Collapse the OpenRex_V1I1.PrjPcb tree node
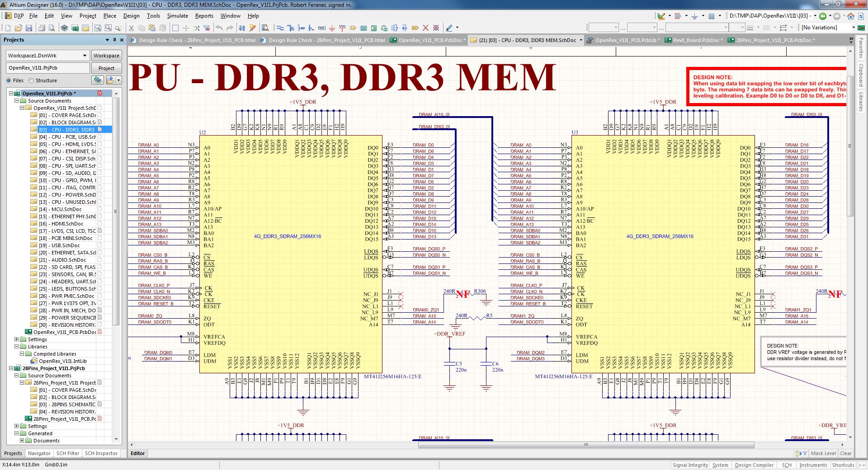The width and height of the screenshot is (868, 470). point(10,93)
